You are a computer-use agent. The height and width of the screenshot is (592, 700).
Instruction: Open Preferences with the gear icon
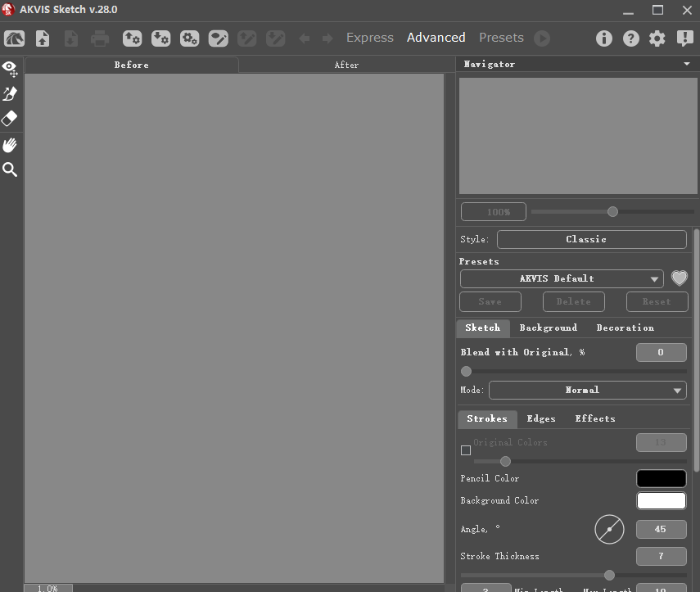(657, 38)
